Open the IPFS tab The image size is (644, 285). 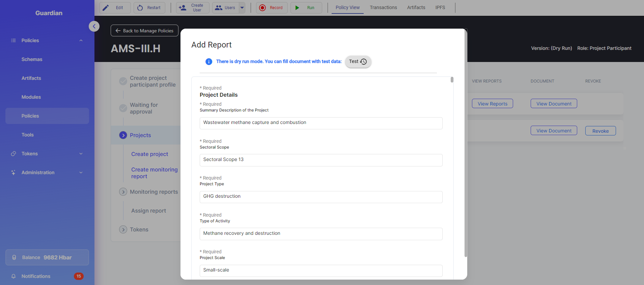coord(440,7)
